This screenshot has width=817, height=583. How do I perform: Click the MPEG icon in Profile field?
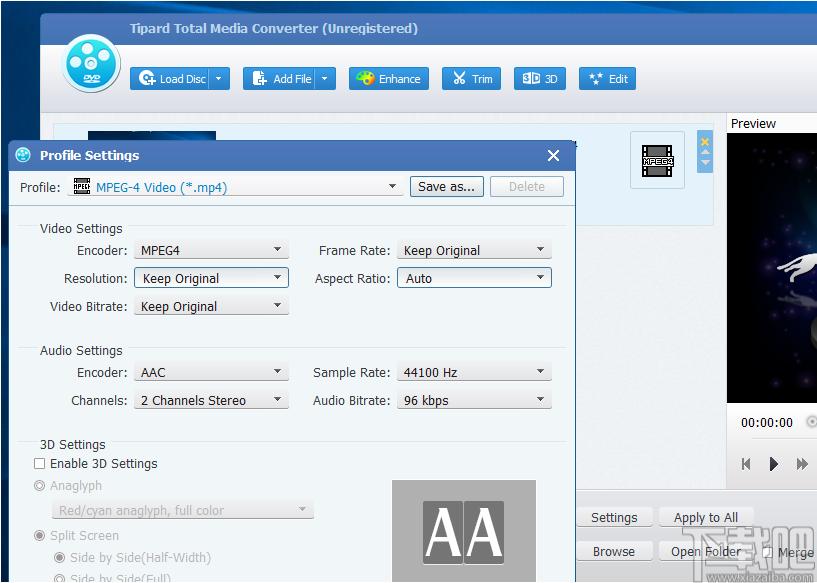82,186
